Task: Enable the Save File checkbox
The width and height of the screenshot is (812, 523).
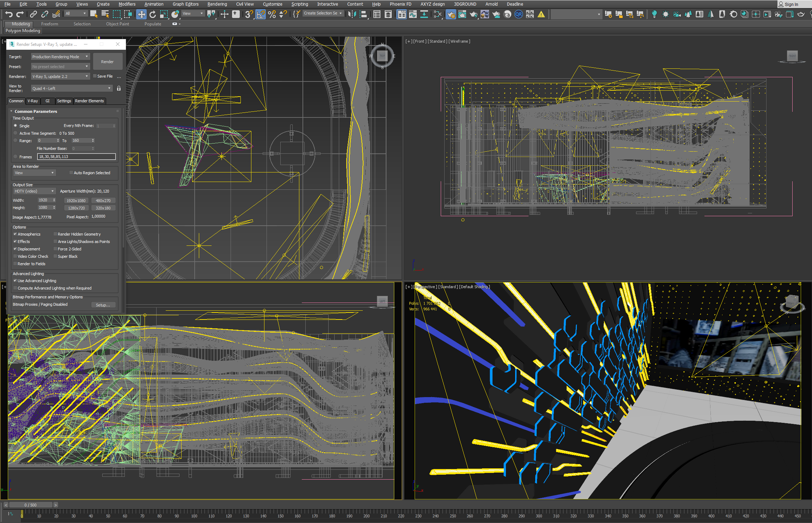Action: click(95, 76)
